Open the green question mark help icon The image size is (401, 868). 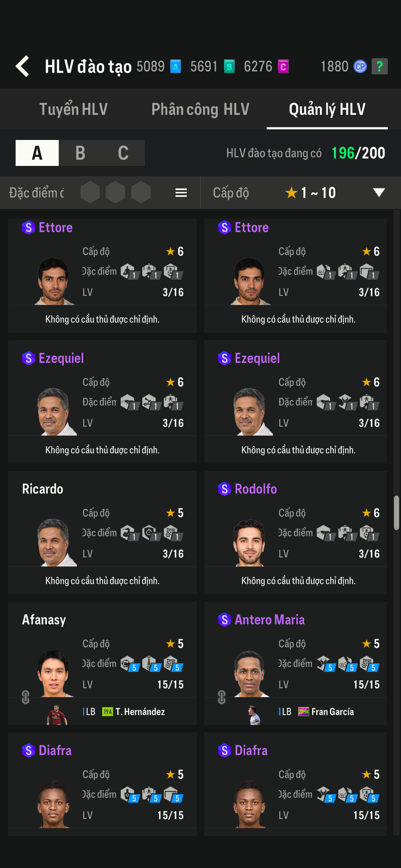point(379,66)
